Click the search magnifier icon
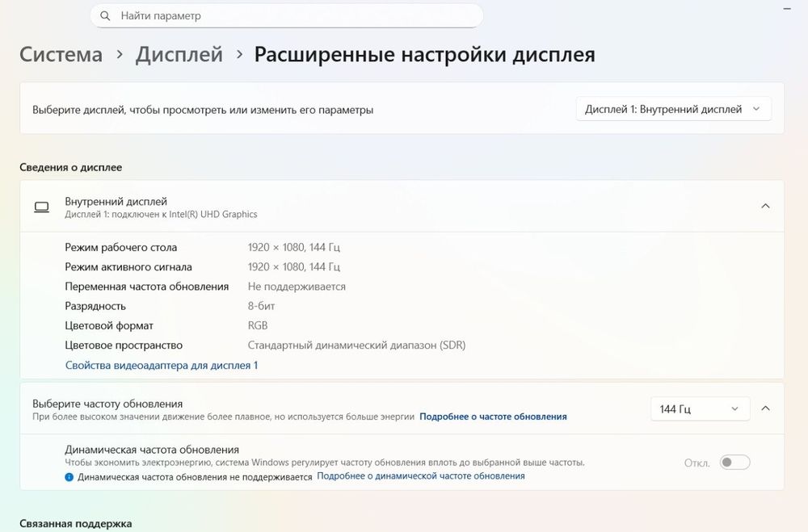The width and height of the screenshot is (808, 532). click(105, 16)
